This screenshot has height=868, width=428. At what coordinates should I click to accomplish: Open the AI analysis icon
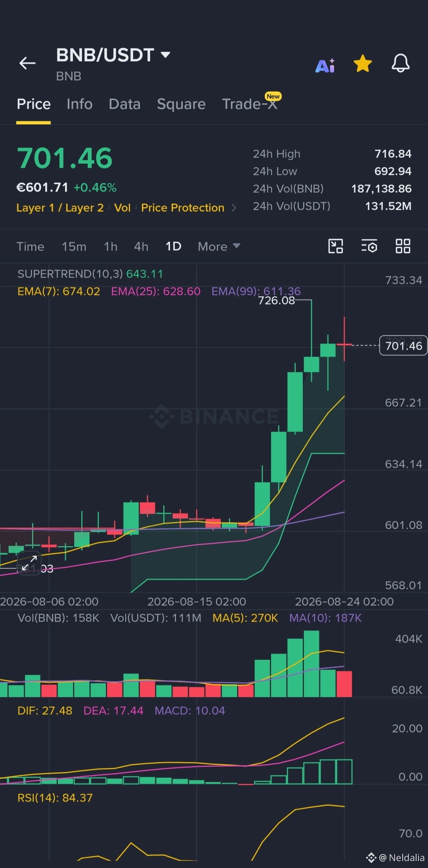[325, 65]
